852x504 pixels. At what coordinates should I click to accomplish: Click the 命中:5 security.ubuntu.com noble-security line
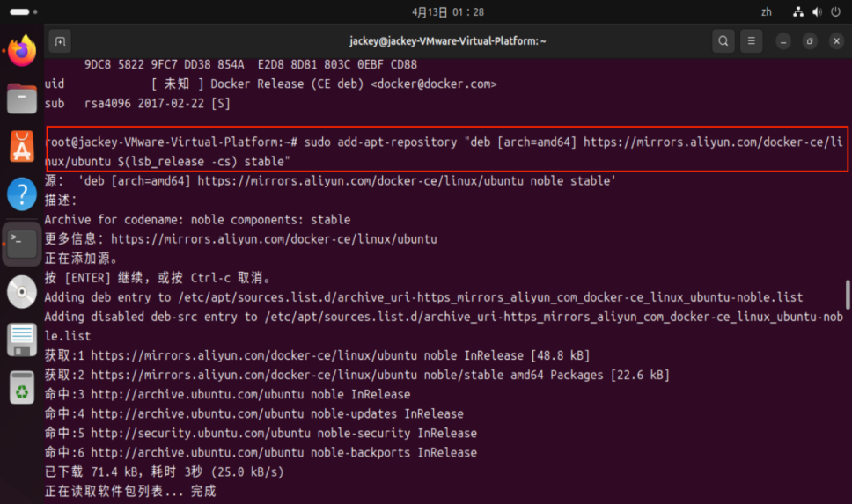tap(261, 434)
